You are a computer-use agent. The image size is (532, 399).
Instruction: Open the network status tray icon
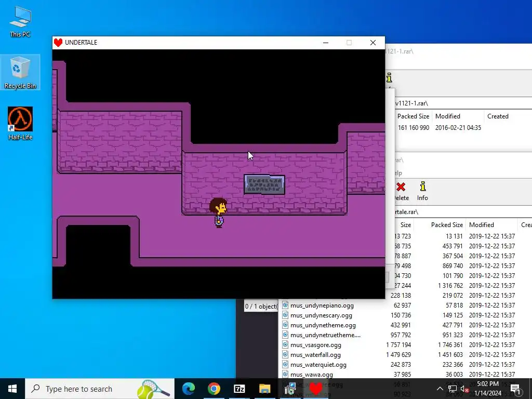(453, 389)
